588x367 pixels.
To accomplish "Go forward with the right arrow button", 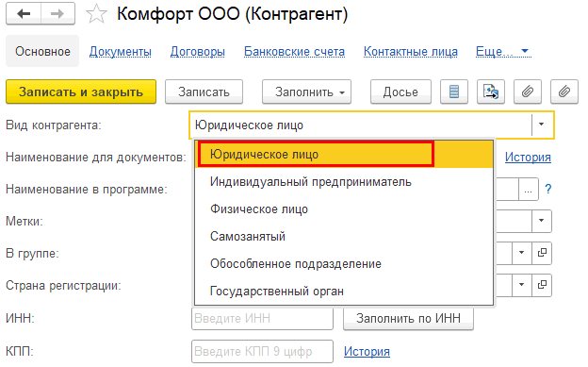I will tap(57, 14).
